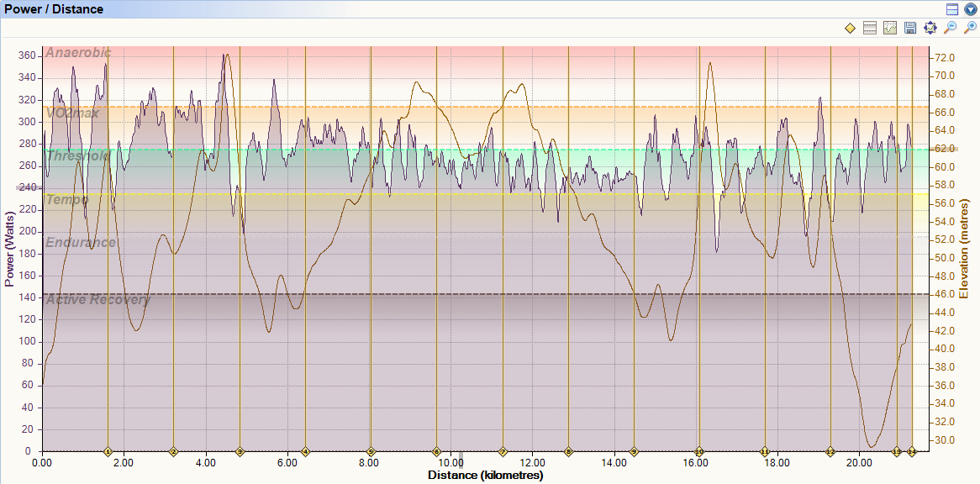The height and width of the screenshot is (484, 980).
Task: Click the diamond marker near 2 km
Action: click(x=108, y=451)
